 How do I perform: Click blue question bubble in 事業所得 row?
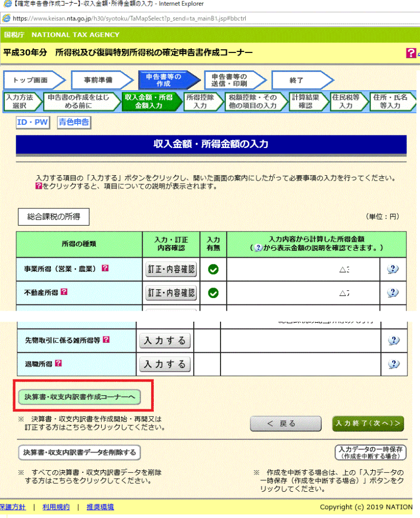coord(393,269)
